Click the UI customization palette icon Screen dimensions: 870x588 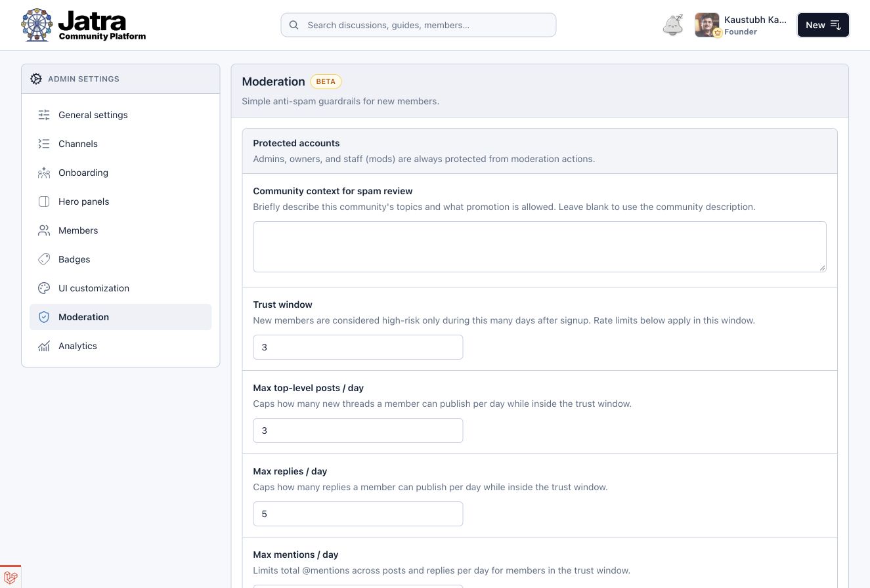pos(44,288)
